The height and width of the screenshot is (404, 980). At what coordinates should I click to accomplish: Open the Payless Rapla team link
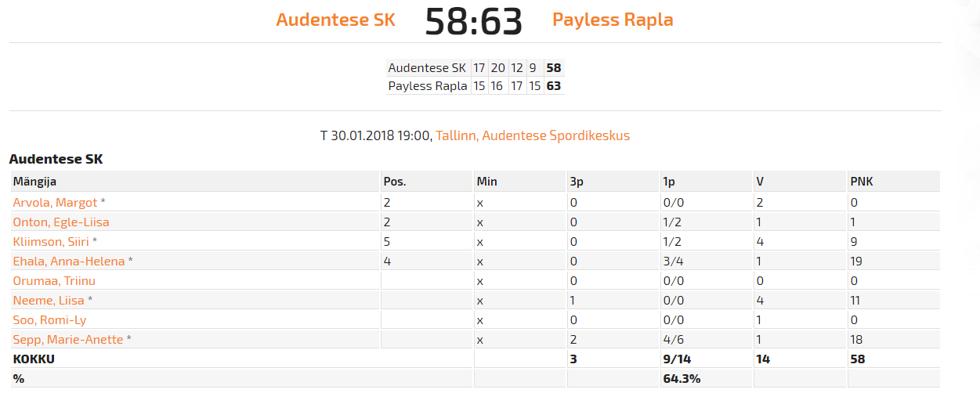613,20
